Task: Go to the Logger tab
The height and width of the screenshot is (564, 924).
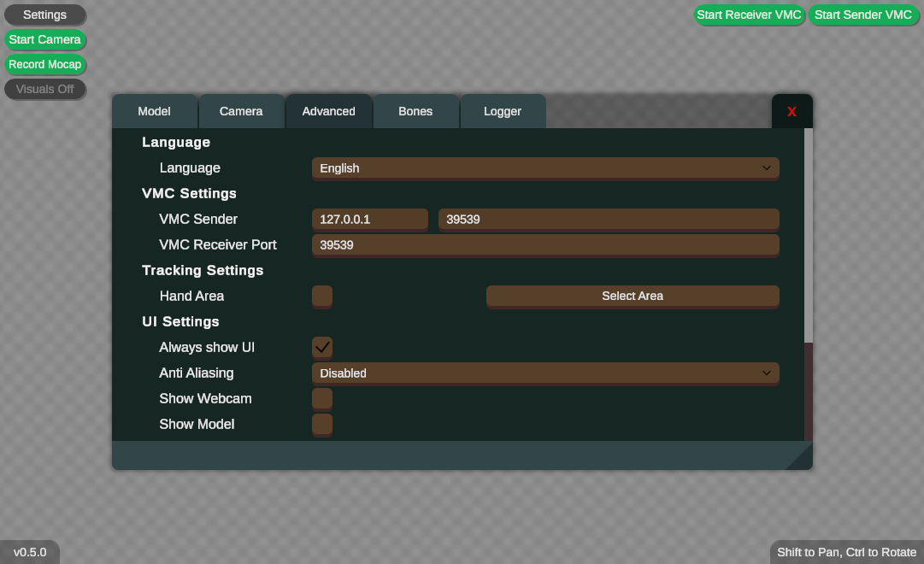Action: coord(503,112)
